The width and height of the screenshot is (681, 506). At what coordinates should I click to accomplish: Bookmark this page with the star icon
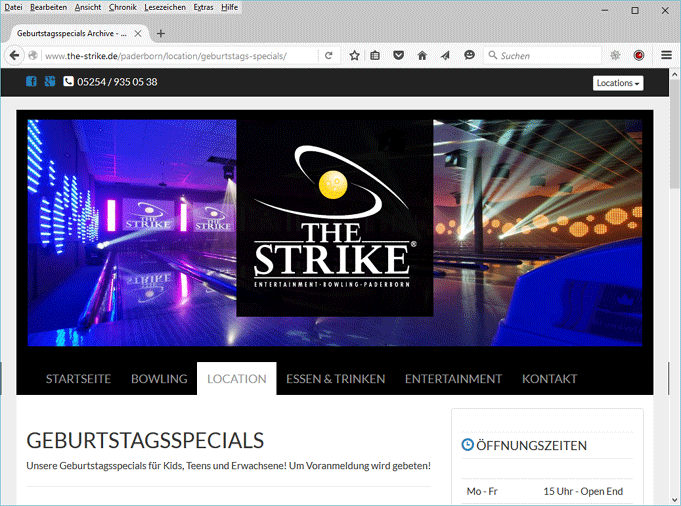(354, 56)
